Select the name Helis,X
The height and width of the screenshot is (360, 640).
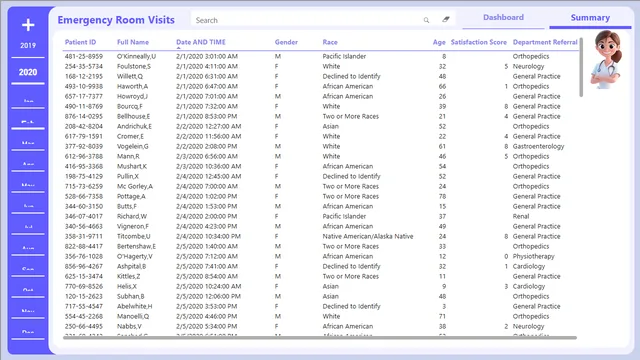click(x=127, y=286)
